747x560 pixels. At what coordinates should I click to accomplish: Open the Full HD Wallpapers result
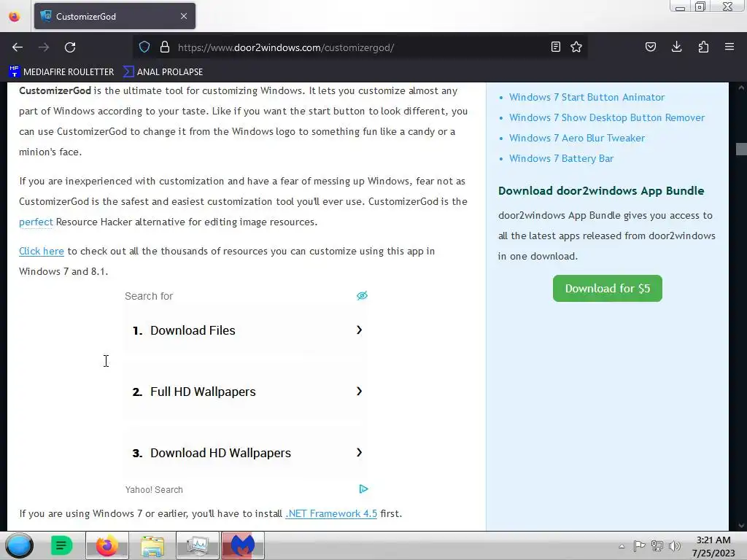tap(246, 392)
